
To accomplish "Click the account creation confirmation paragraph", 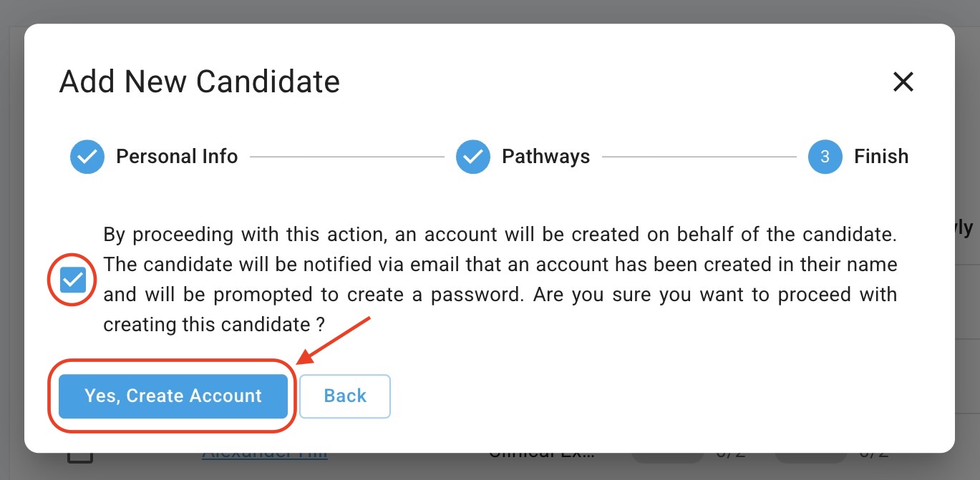I will pos(500,280).
